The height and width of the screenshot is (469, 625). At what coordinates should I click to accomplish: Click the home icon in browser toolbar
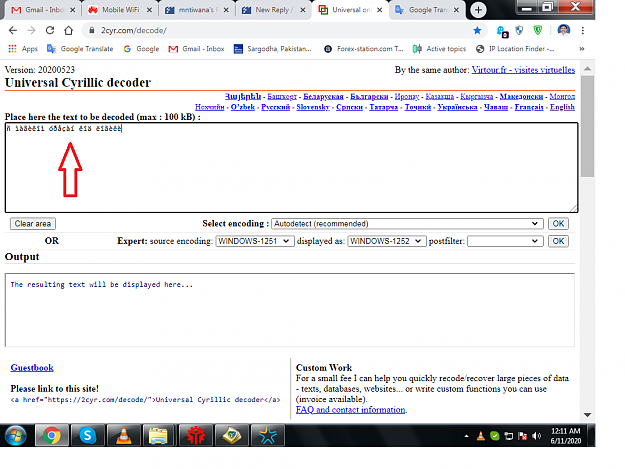coord(69,30)
